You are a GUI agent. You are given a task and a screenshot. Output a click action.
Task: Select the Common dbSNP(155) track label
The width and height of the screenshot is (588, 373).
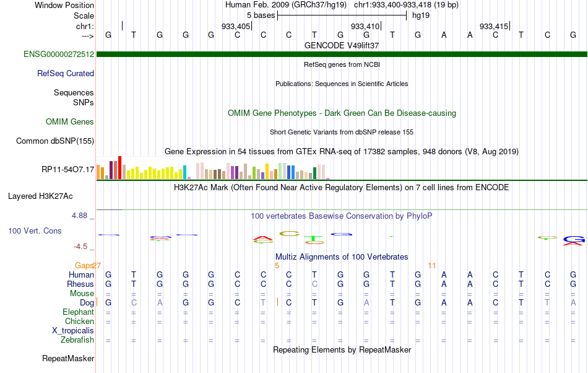(55, 141)
